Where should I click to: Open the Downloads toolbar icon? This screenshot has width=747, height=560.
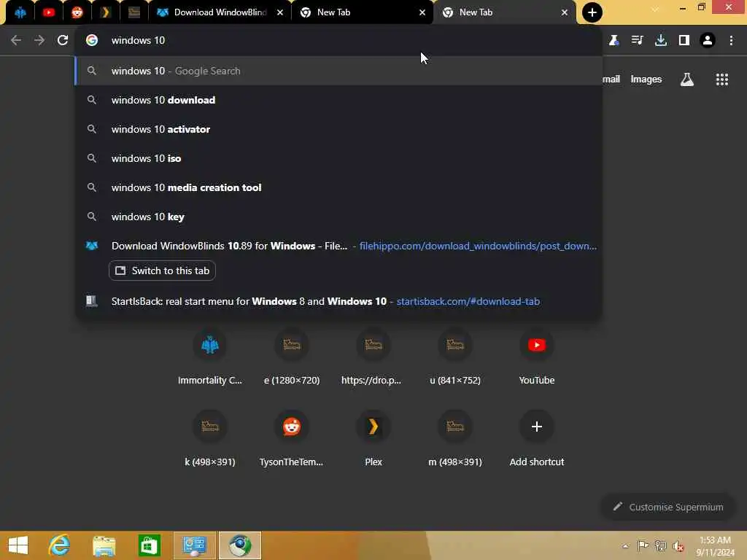tap(661, 41)
